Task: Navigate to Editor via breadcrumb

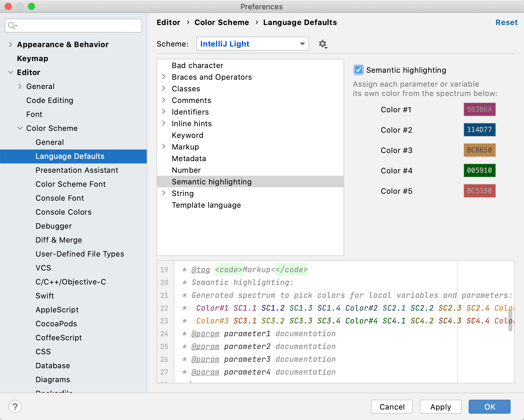Action: [x=168, y=22]
